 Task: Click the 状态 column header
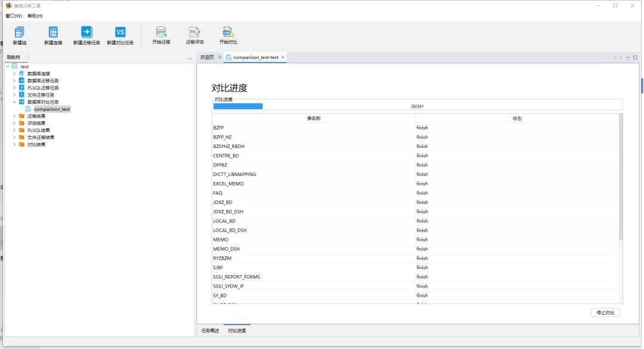516,118
